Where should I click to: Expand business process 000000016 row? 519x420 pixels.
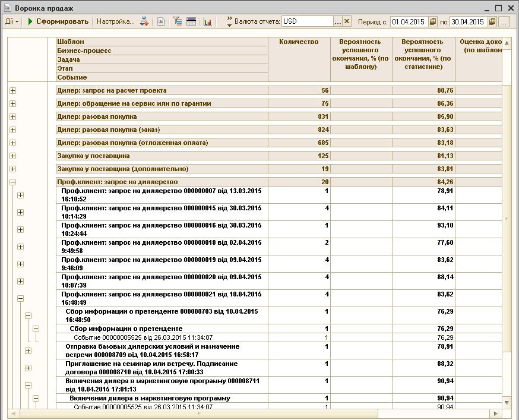click(21, 229)
